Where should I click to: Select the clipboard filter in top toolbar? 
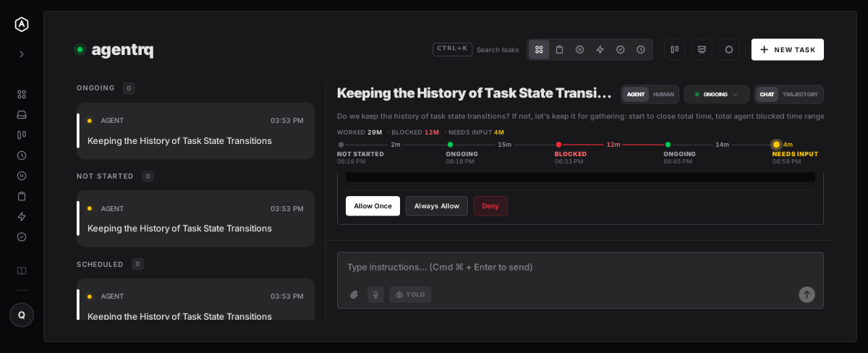point(559,49)
